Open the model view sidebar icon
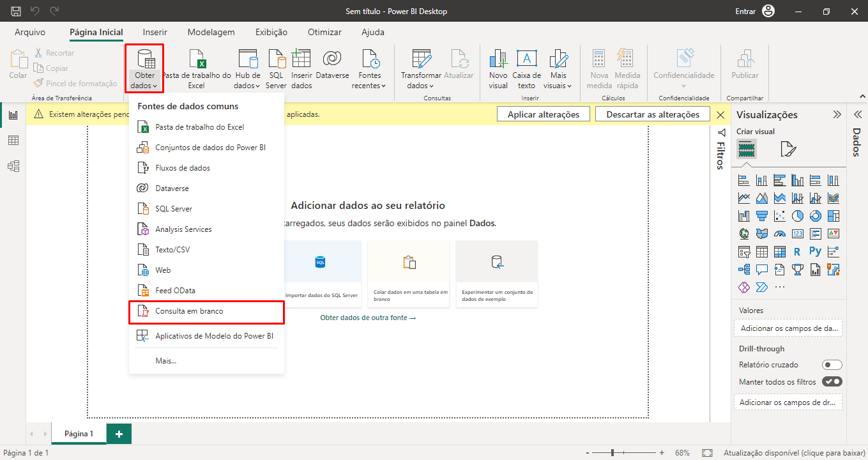Image resolution: width=868 pixels, height=460 pixels. click(x=13, y=166)
